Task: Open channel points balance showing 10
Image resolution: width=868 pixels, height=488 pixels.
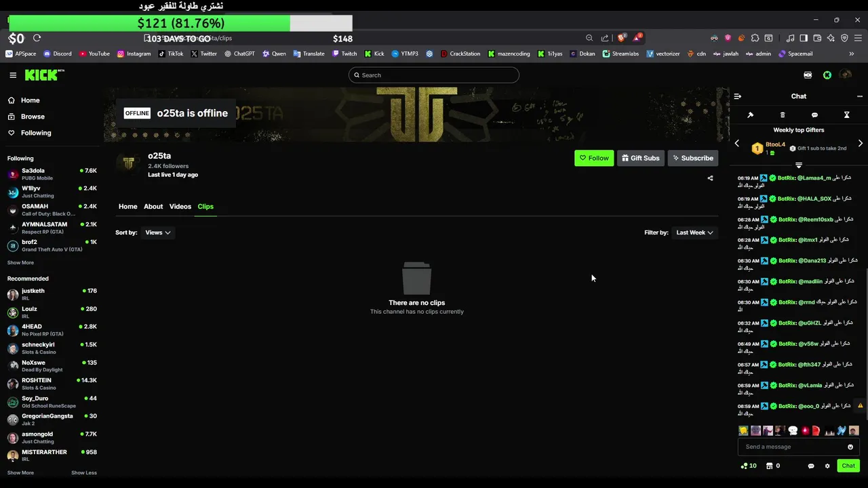Action: 749,466
